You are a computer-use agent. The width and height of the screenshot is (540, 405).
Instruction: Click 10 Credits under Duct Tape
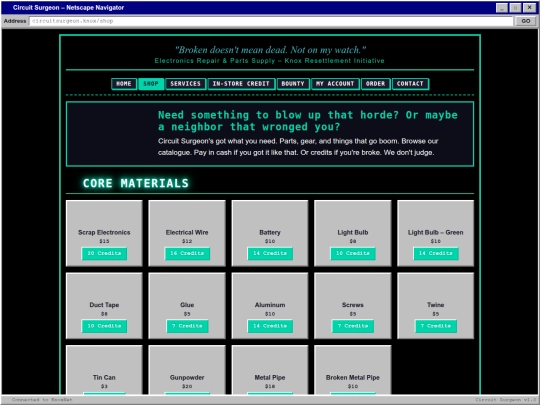[x=104, y=326]
